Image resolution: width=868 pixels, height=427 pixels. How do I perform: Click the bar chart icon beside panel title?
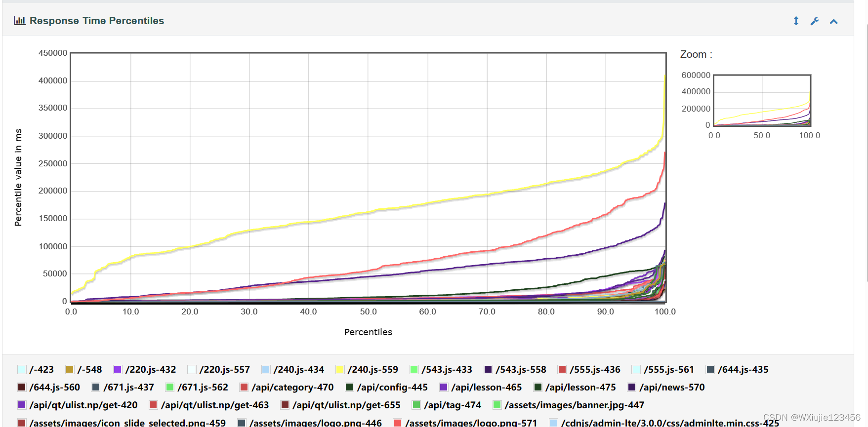pyautogui.click(x=20, y=21)
